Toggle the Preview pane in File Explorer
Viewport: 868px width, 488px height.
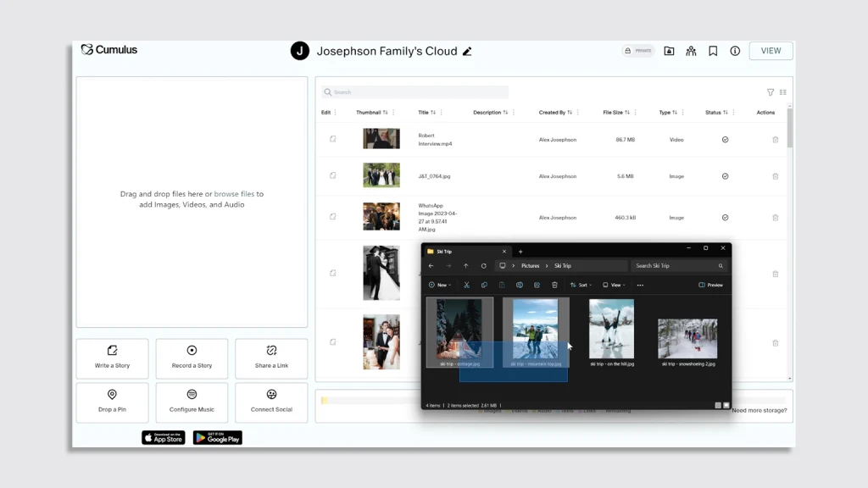click(x=711, y=285)
